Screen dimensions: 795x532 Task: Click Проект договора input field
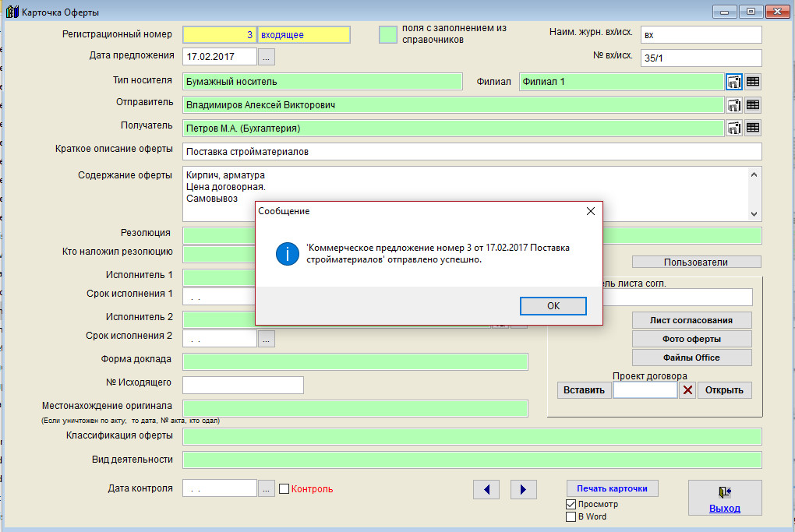point(645,390)
